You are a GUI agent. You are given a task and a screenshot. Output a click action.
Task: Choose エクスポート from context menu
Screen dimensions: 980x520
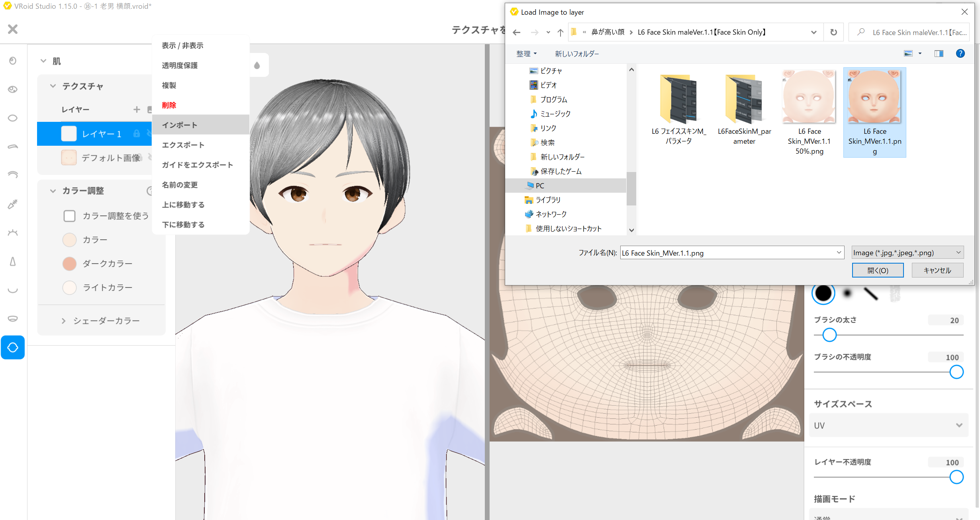click(183, 145)
